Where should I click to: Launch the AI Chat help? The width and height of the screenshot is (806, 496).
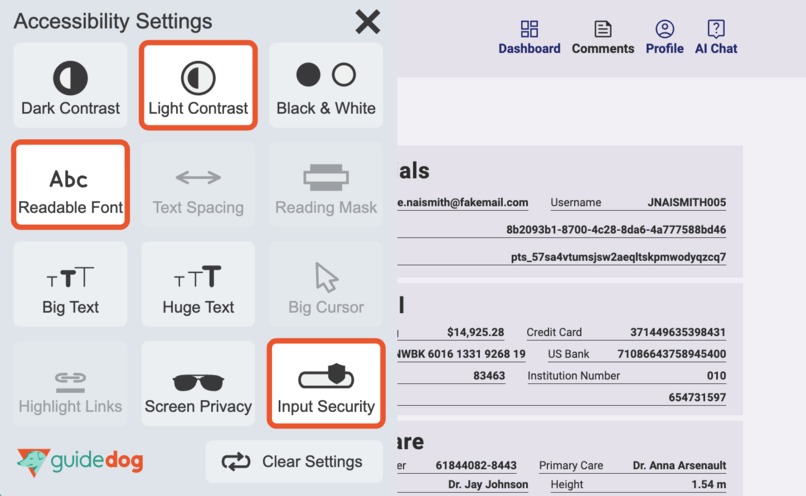(x=716, y=38)
